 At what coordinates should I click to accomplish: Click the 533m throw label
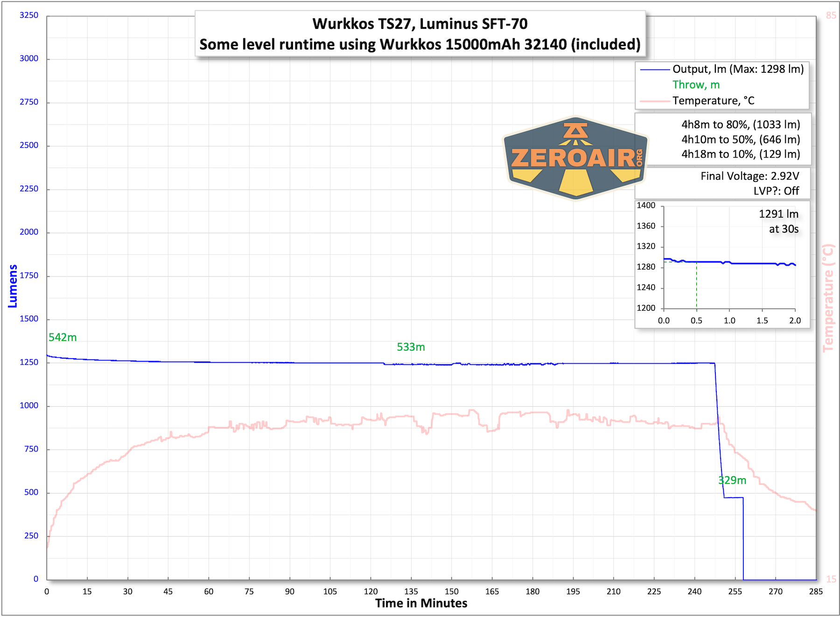click(411, 347)
